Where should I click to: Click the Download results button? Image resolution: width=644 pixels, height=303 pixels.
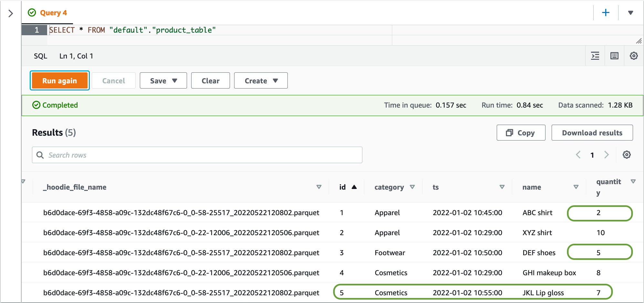[592, 133]
